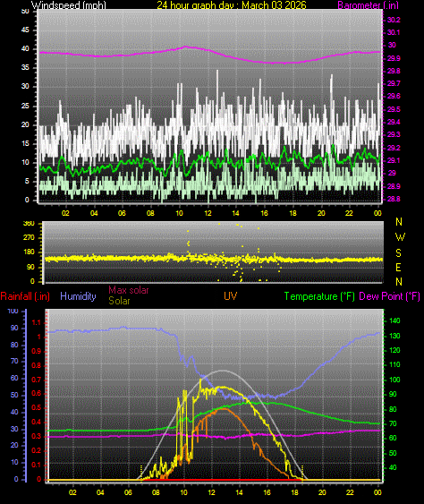Image resolution: width=424 pixels, height=504 pixels.
Task: Select the '24 hour graph day : March 03 2026' heading
Action: click(x=232, y=5)
